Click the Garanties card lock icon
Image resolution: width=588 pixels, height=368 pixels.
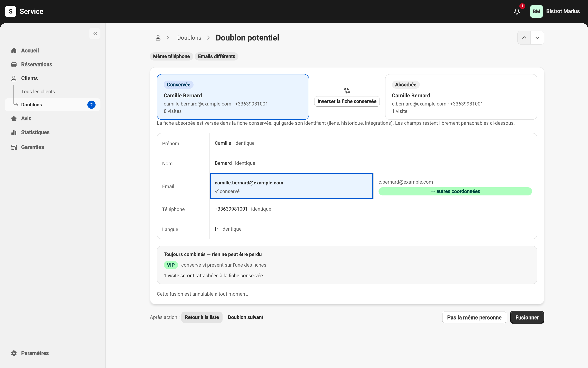[14, 147]
